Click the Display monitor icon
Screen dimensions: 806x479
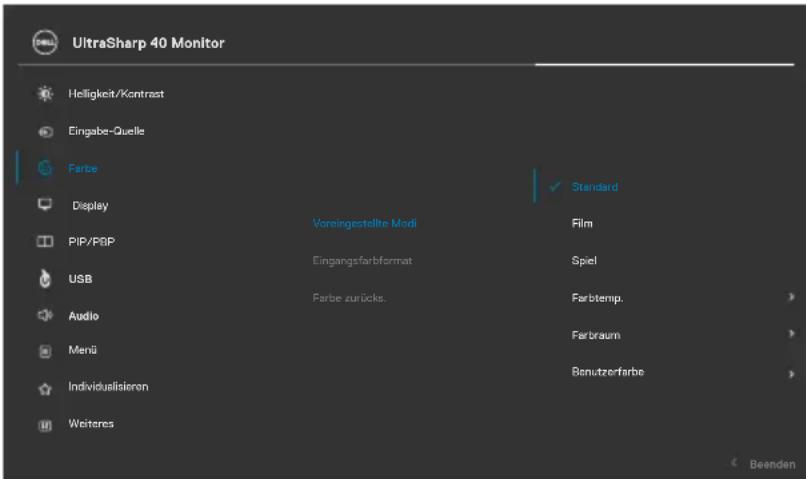45,205
